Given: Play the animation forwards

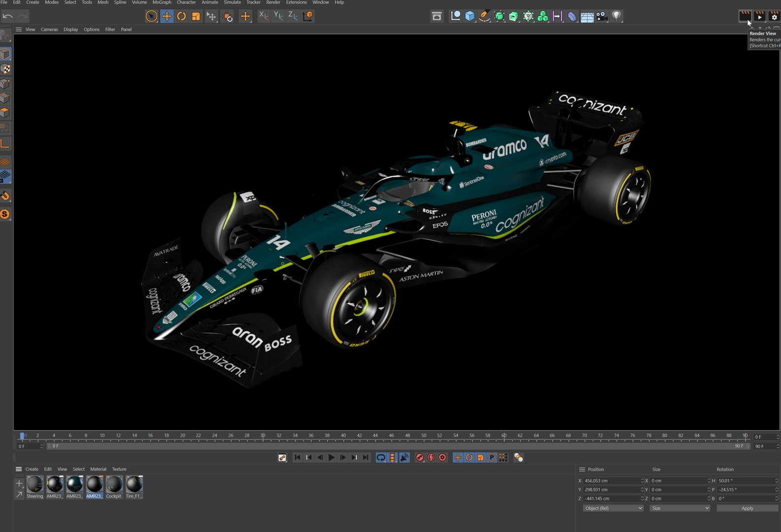Looking at the screenshot, I should point(331,458).
